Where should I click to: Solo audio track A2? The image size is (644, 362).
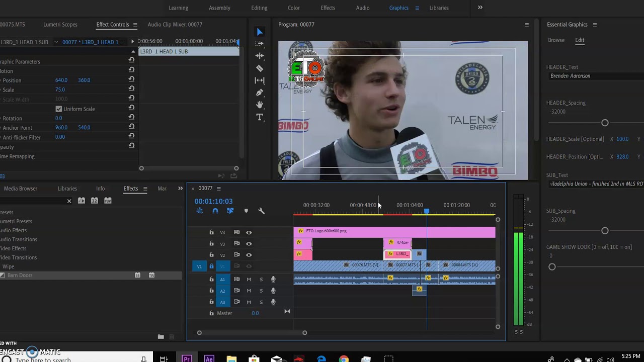pos(261,291)
